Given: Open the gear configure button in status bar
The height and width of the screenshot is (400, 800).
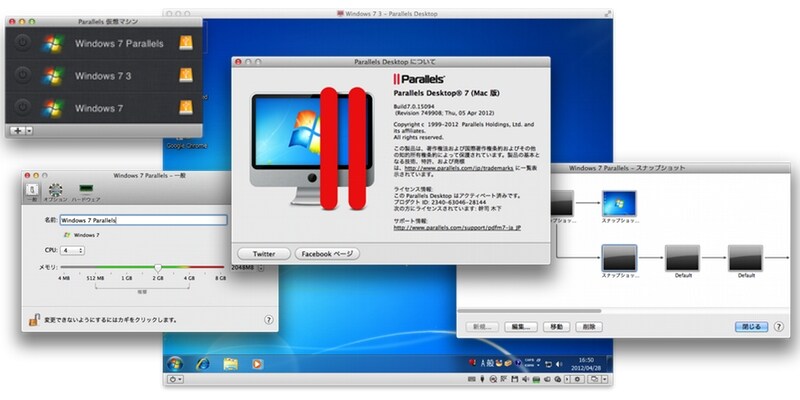Looking at the screenshot, I should click(x=577, y=379).
